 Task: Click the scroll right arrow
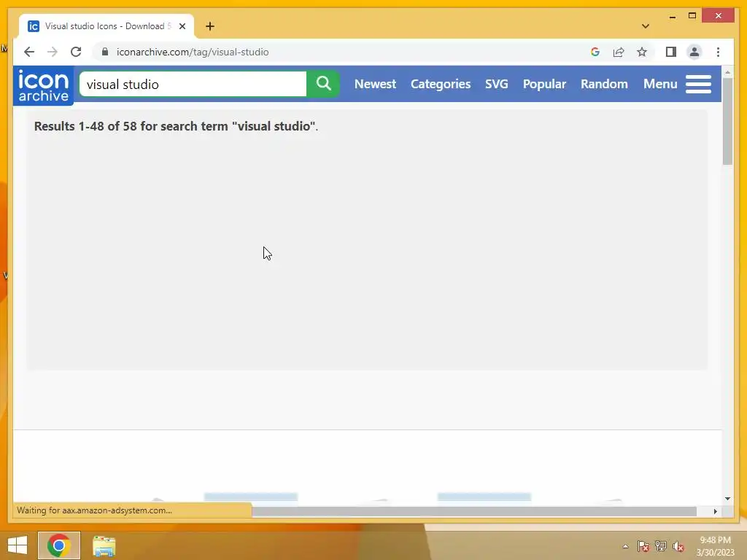tap(715, 511)
